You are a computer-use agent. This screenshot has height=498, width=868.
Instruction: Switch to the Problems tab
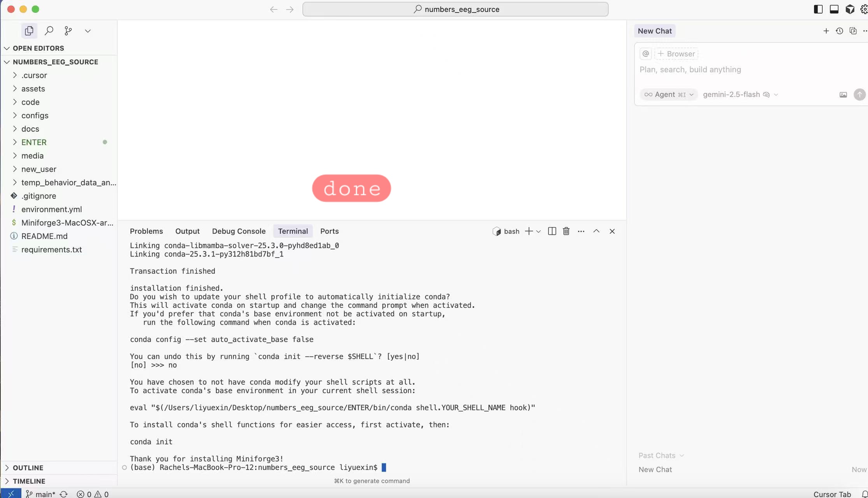click(x=146, y=231)
